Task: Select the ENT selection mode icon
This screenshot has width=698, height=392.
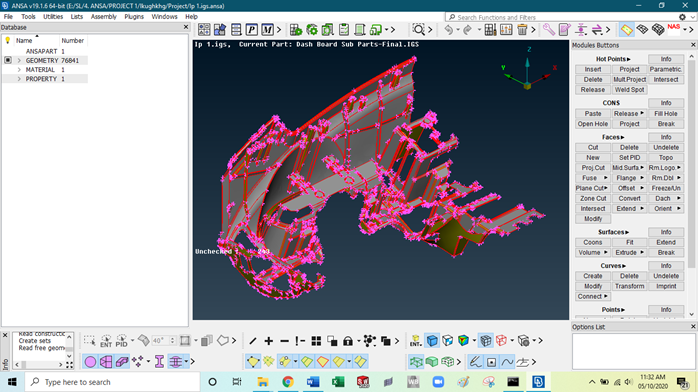Action: [106, 341]
